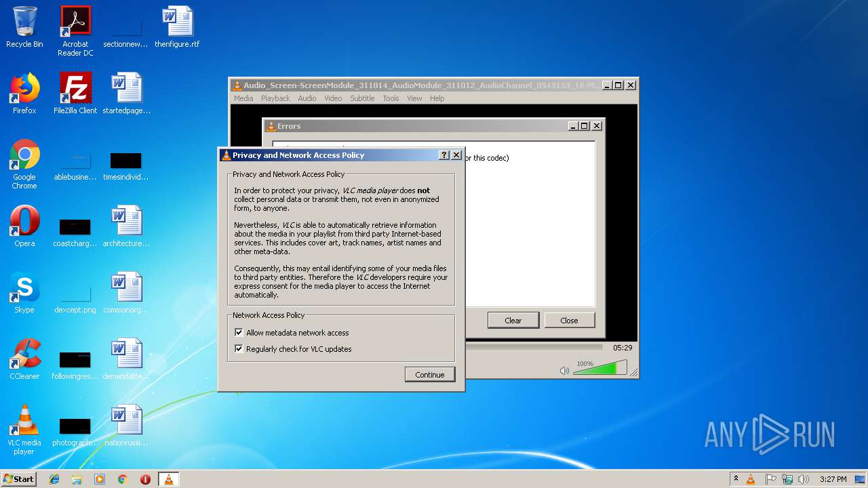868x488 pixels.
Task: Adjust the VLC volume slider
Action: 600,367
